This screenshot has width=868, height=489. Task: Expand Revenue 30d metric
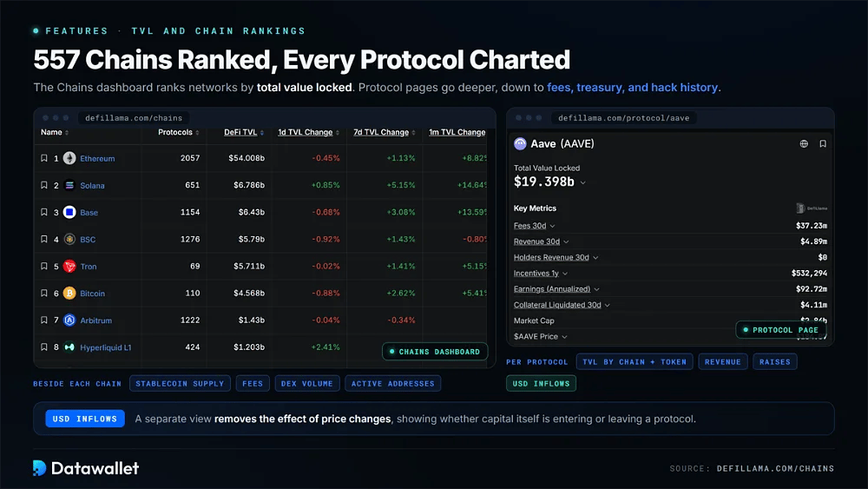(x=566, y=242)
